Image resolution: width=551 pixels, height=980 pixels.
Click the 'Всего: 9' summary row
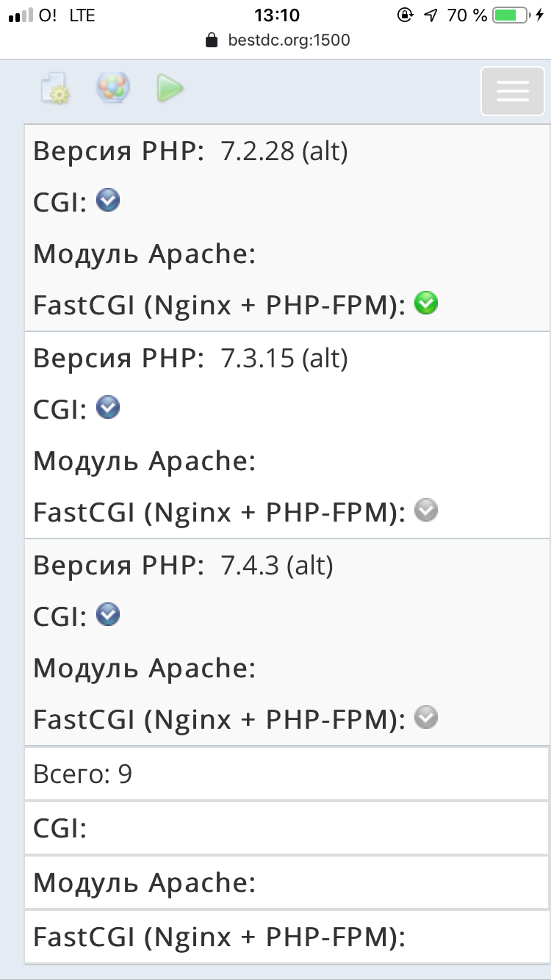[x=287, y=774]
